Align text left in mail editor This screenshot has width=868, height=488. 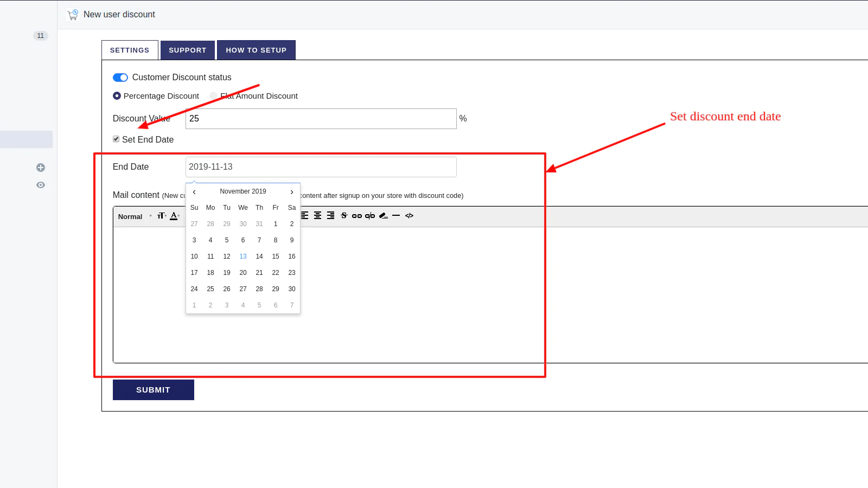tap(305, 216)
